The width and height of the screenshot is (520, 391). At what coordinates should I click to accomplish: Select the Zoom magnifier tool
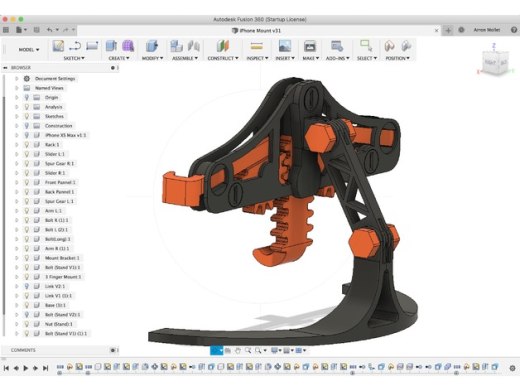tap(248, 350)
